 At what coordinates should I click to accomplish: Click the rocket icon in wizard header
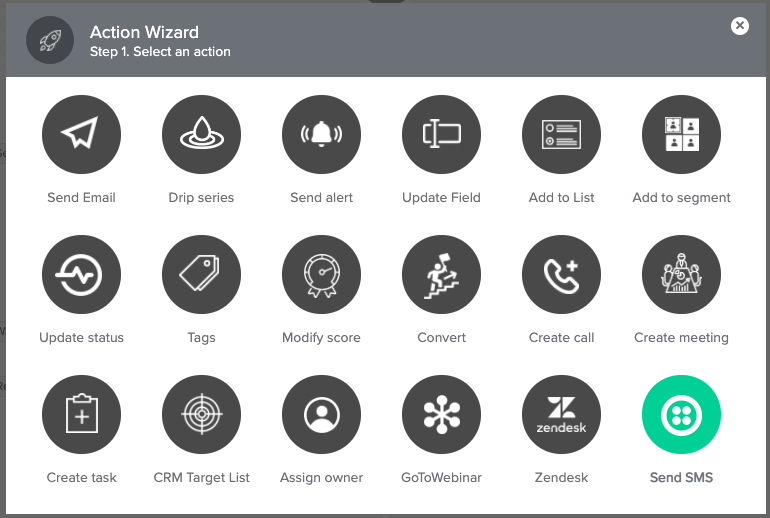50,40
